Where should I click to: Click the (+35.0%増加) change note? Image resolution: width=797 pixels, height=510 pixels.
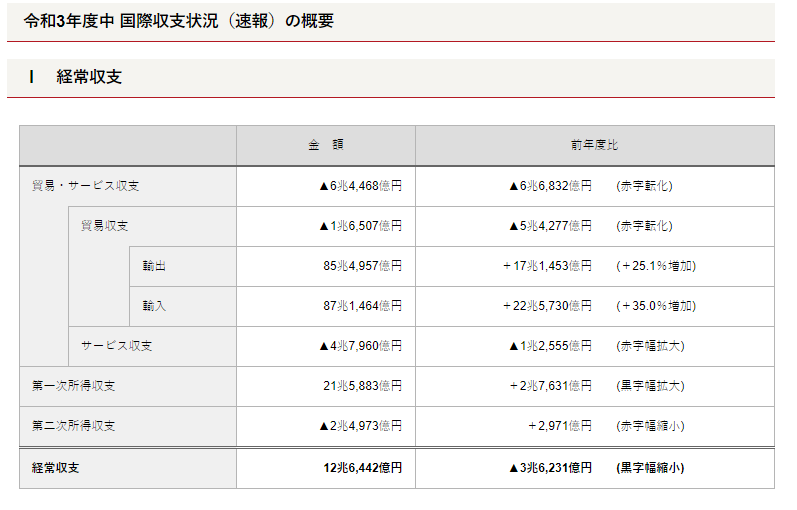point(655,306)
